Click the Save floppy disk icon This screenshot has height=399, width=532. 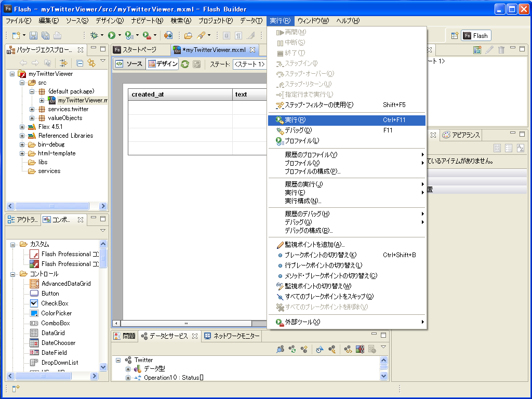33,35
